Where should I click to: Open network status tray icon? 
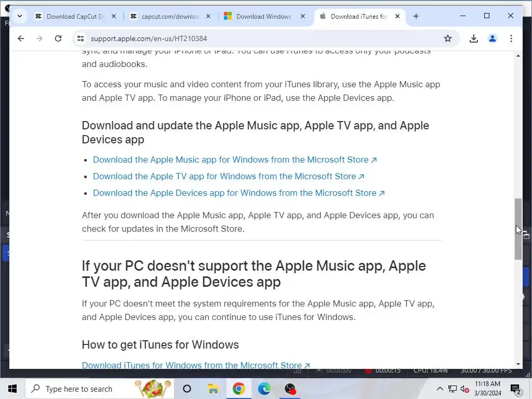453,389
